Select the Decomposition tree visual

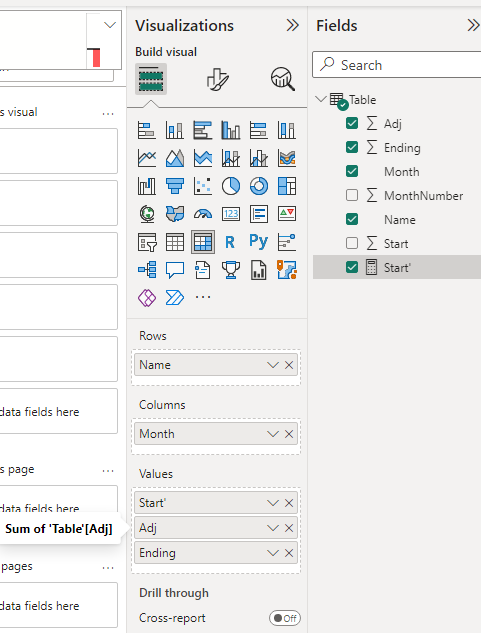(147, 270)
